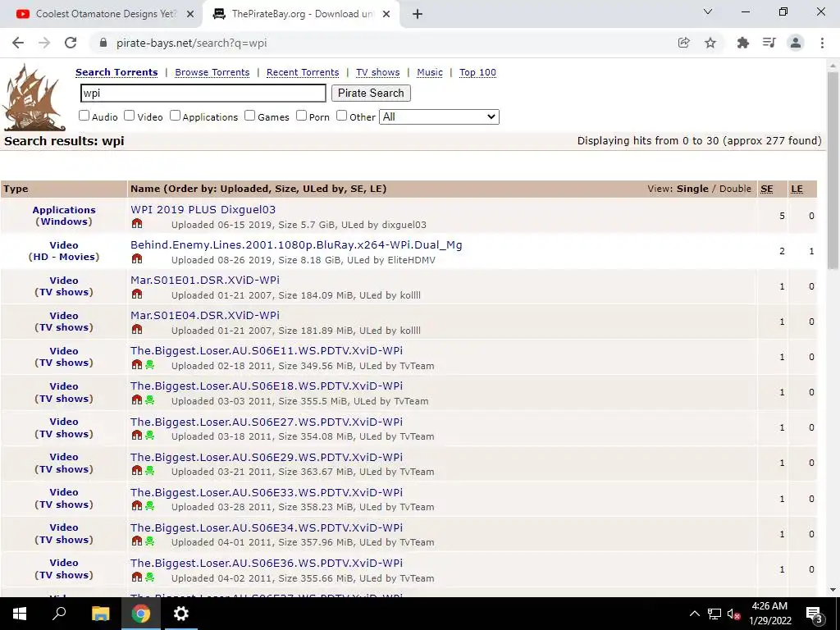Click the wpi search input field
840x630 pixels.
(x=203, y=94)
